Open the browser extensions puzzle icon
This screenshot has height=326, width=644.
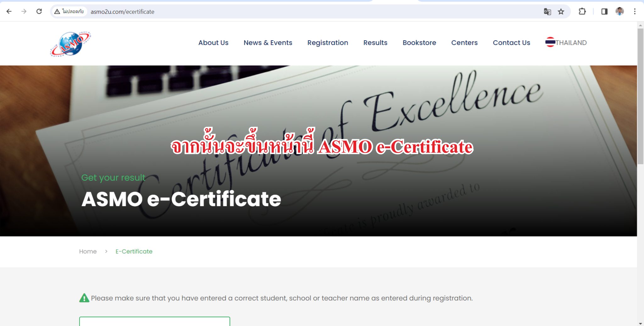click(582, 12)
